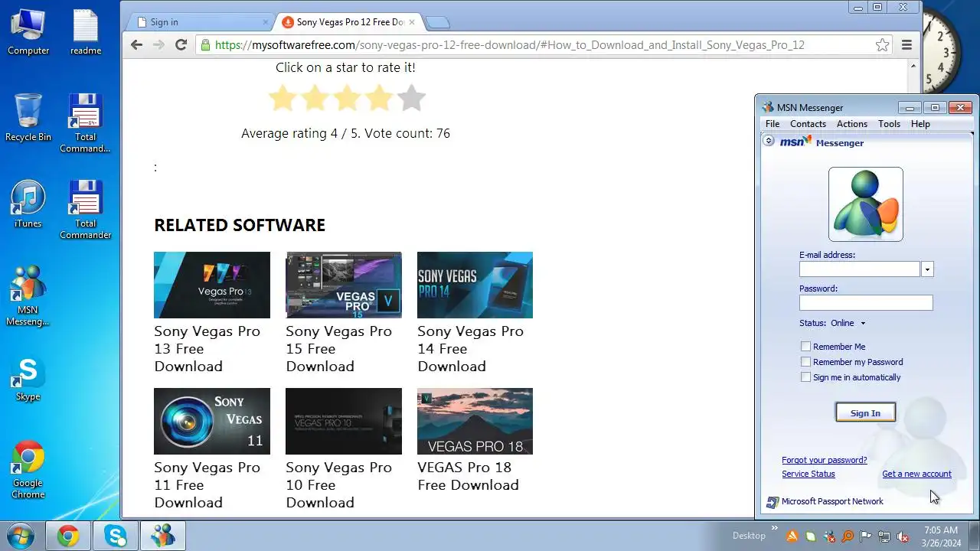Rate with the third yellow star

tap(347, 98)
